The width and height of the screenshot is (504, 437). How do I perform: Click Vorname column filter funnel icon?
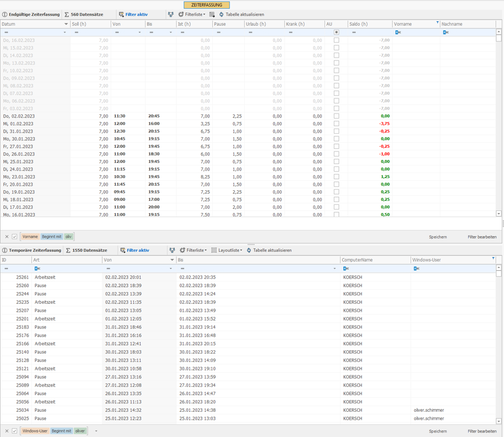437,22
